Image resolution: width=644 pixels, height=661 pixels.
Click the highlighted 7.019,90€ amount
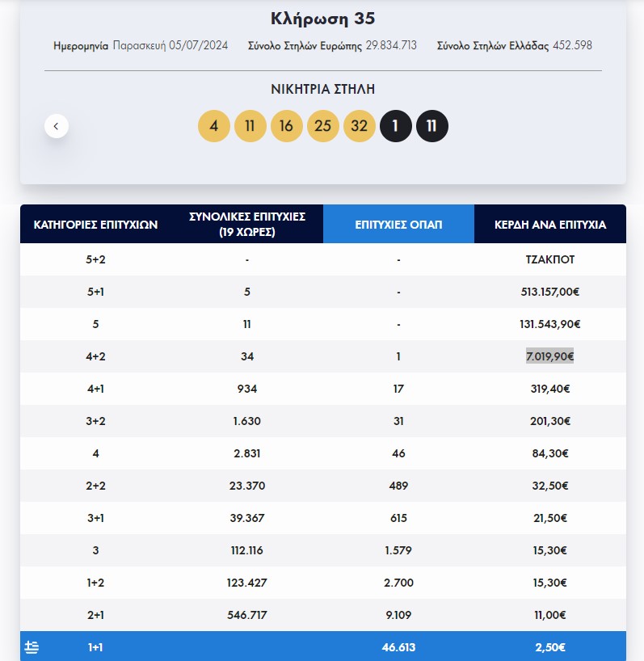pos(549,356)
